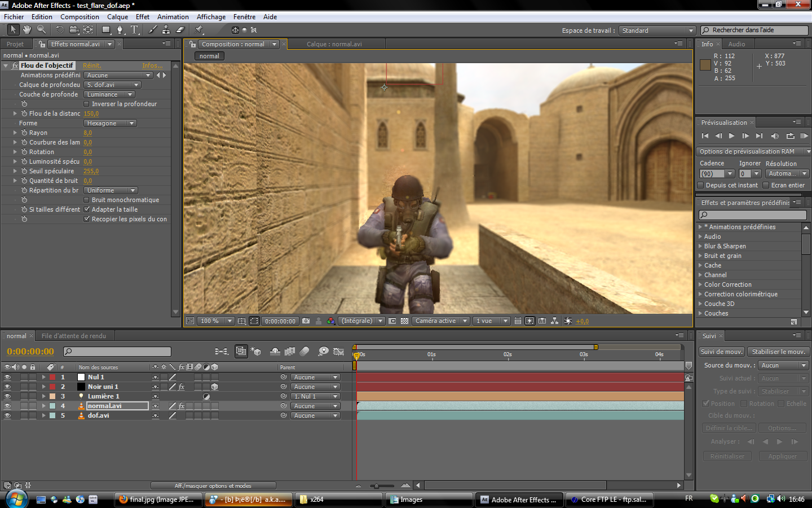
Task: Enable Bruit monochromatique checkbox
Action: (x=86, y=200)
